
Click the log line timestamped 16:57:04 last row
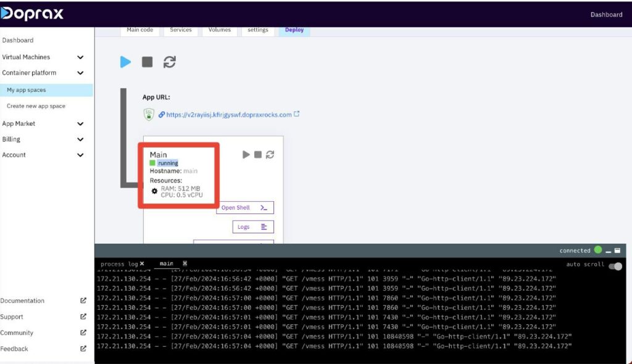click(x=334, y=346)
